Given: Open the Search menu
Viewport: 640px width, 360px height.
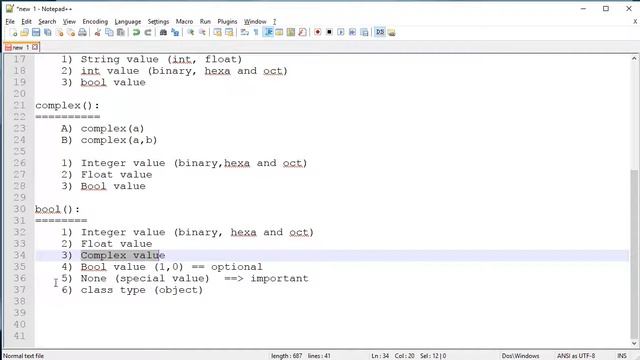Looking at the screenshot, I should point(47,21).
